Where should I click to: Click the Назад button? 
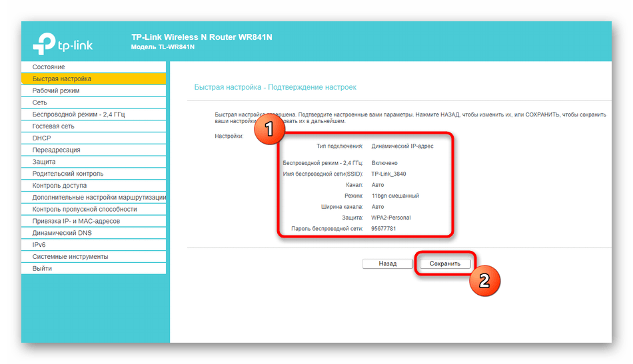pyautogui.click(x=387, y=264)
